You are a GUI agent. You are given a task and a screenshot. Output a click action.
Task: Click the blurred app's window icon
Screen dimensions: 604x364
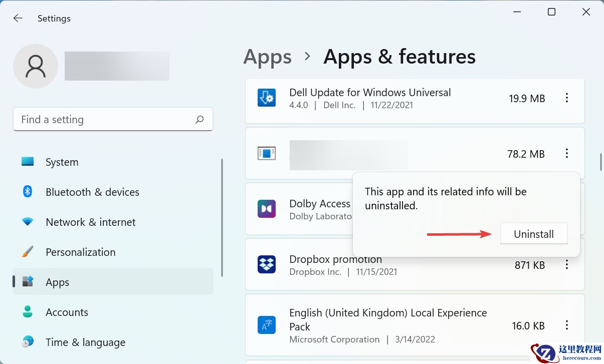pos(267,154)
